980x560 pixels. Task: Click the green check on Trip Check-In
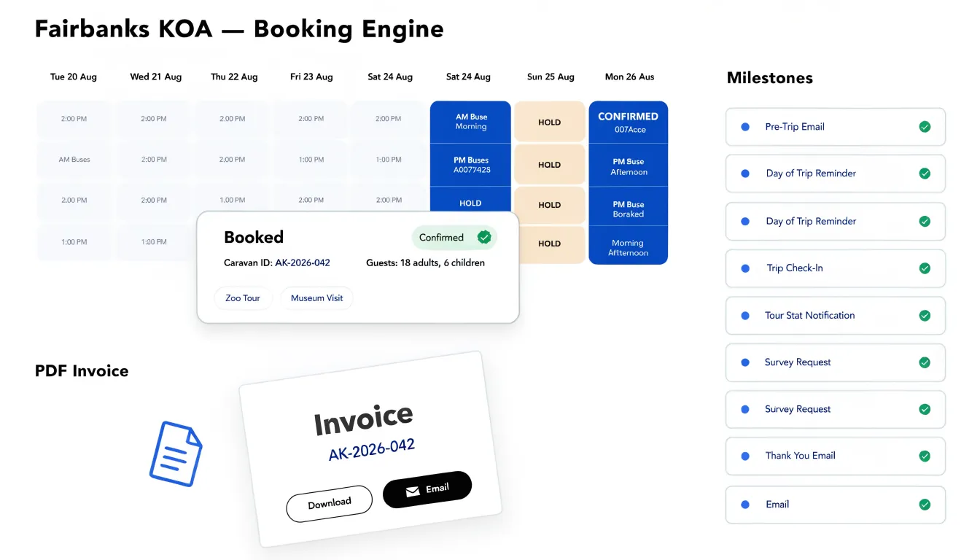tap(925, 268)
